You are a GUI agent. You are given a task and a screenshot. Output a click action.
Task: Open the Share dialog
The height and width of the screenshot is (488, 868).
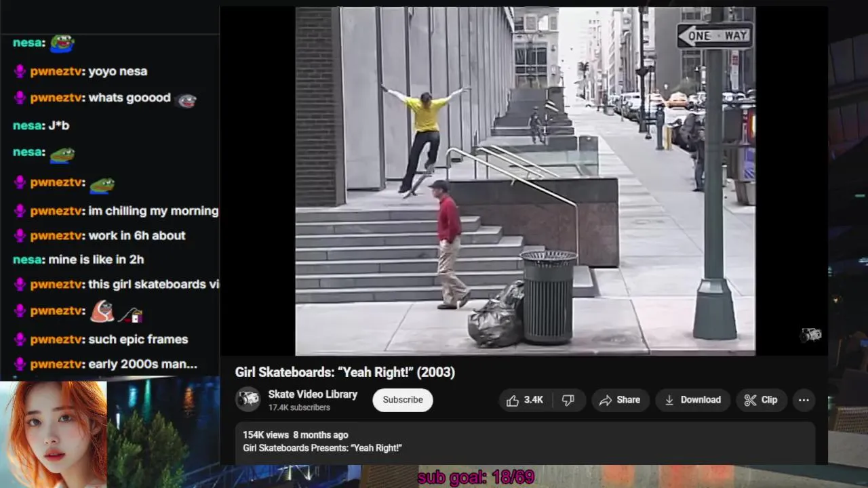pyautogui.click(x=620, y=400)
